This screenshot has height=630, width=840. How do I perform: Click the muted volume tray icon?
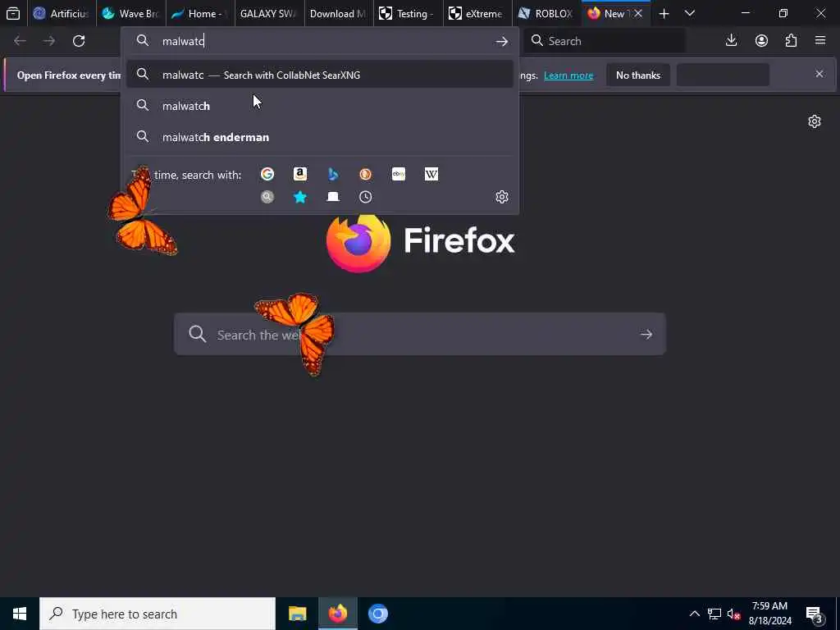tap(733, 614)
